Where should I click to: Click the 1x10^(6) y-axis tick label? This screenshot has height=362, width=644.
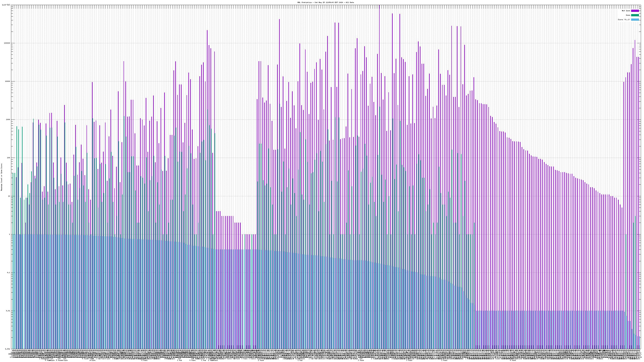[x=6, y=5]
